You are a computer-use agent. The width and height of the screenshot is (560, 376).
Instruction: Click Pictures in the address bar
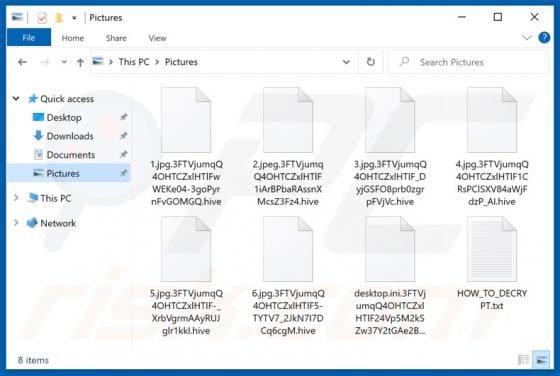181,62
